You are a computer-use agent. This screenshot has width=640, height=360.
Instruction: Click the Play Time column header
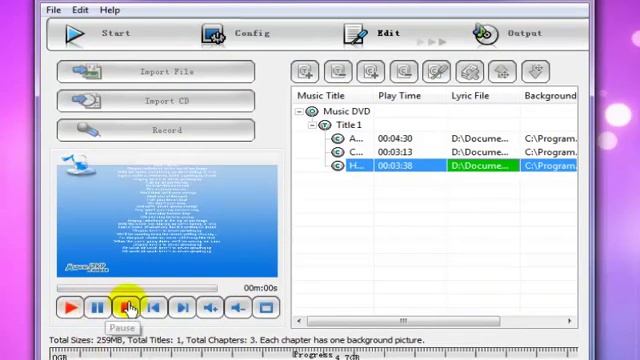click(399, 96)
